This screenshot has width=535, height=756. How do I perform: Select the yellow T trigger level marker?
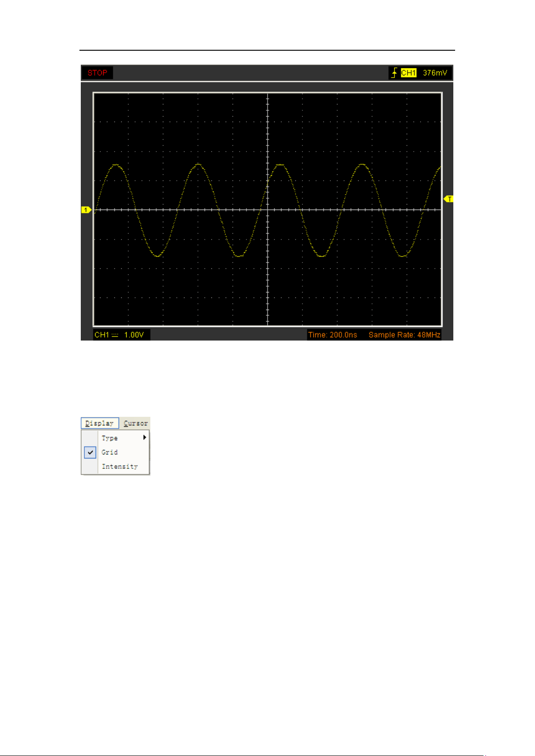pyautogui.click(x=448, y=199)
